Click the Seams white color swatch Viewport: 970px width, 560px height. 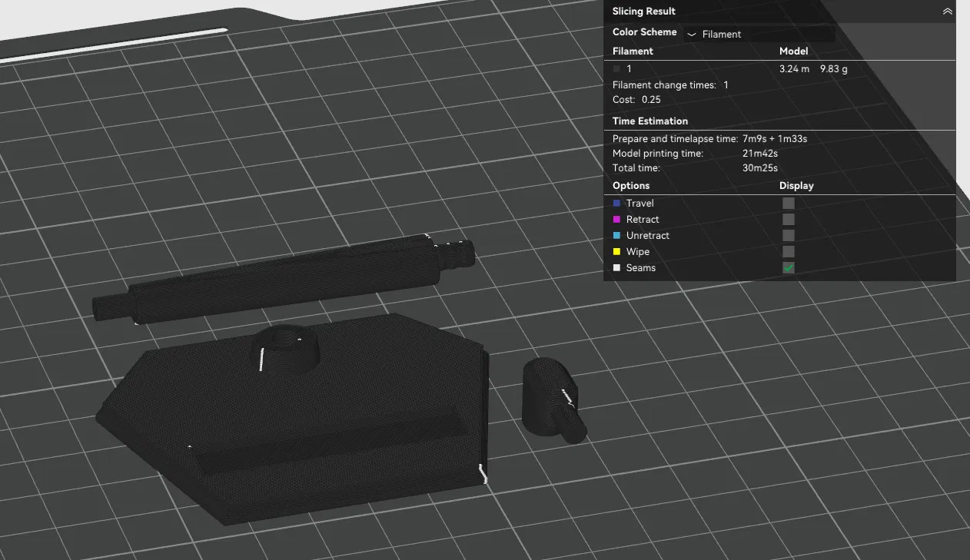pos(616,268)
